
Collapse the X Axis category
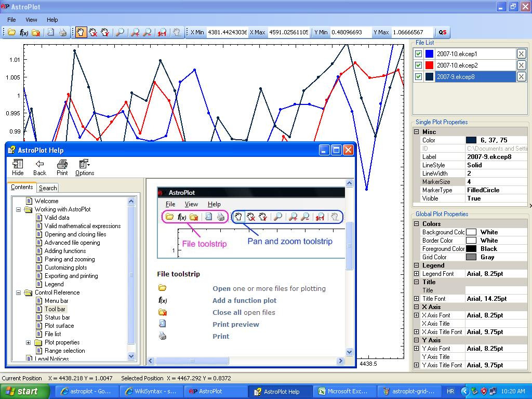coord(417,307)
